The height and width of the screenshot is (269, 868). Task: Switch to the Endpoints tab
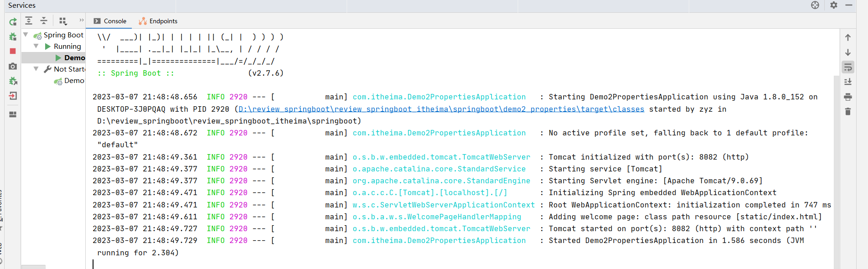tap(158, 21)
